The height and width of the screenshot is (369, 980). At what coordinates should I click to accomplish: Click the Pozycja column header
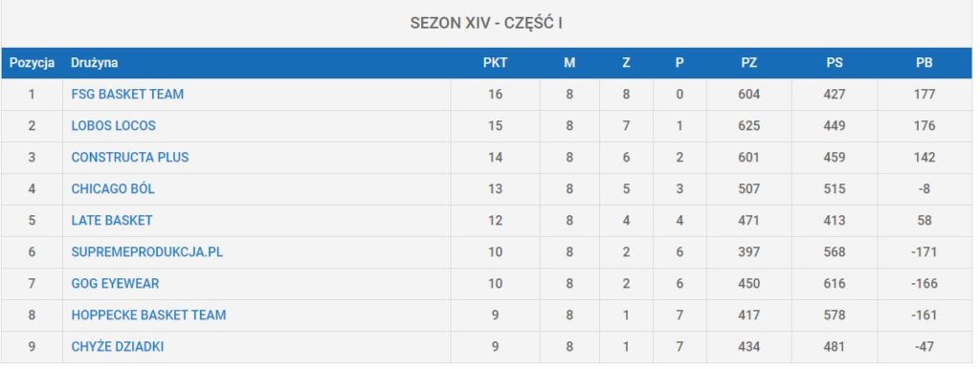32,63
